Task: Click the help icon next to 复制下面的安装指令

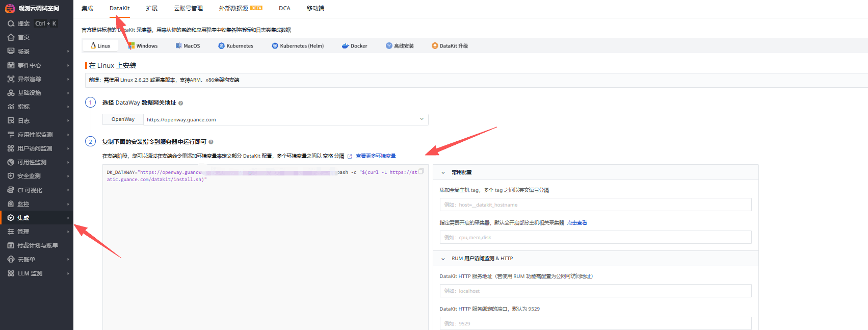Action: click(211, 142)
